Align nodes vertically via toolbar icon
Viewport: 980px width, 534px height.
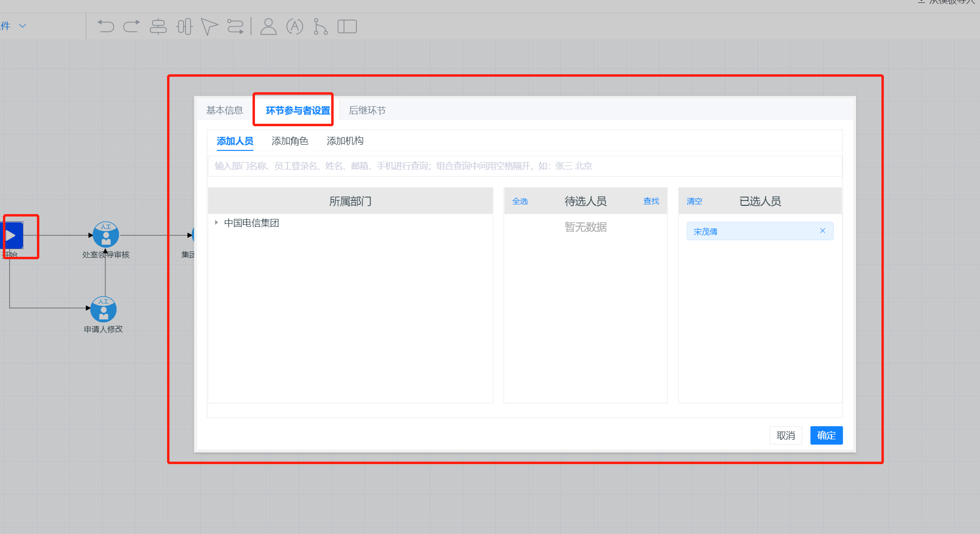pos(185,26)
